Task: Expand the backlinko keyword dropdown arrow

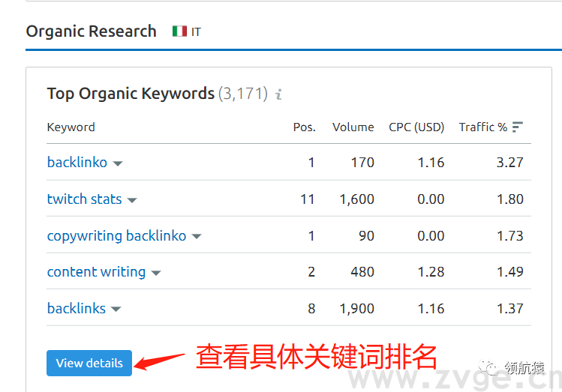Action: tap(118, 163)
